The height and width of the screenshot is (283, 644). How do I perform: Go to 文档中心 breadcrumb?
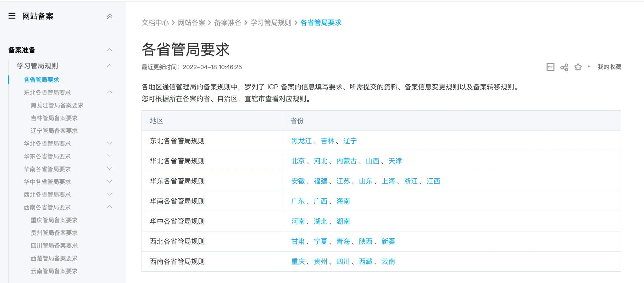click(x=155, y=23)
